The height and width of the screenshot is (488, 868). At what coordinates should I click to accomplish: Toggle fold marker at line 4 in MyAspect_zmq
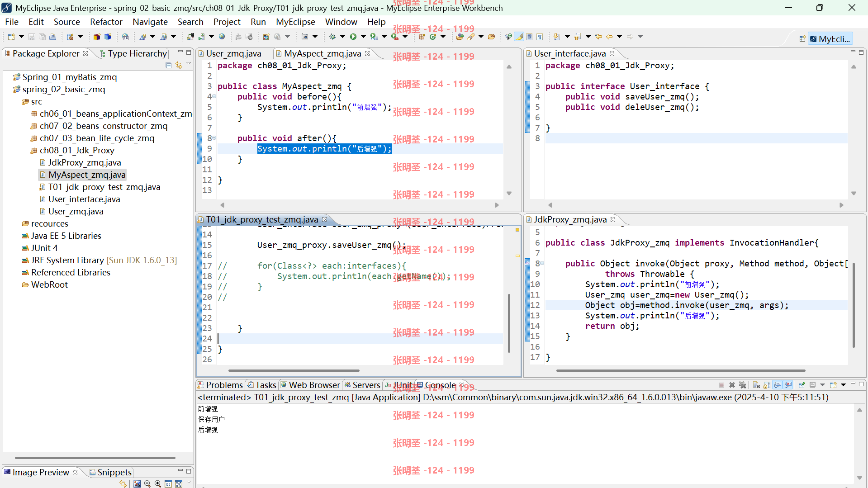pyautogui.click(x=214, y=96)
